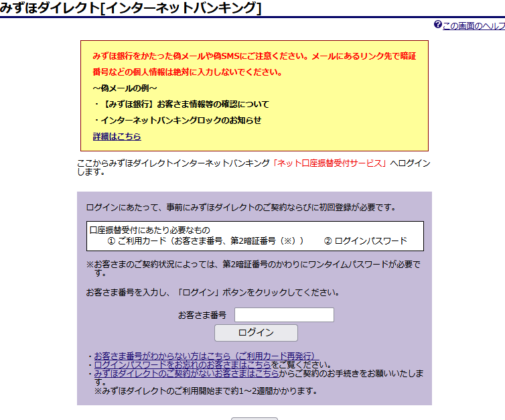Click the ワンタイムパスワード notice text
This screenshot has width=505, height=420.
pos(253,269)
